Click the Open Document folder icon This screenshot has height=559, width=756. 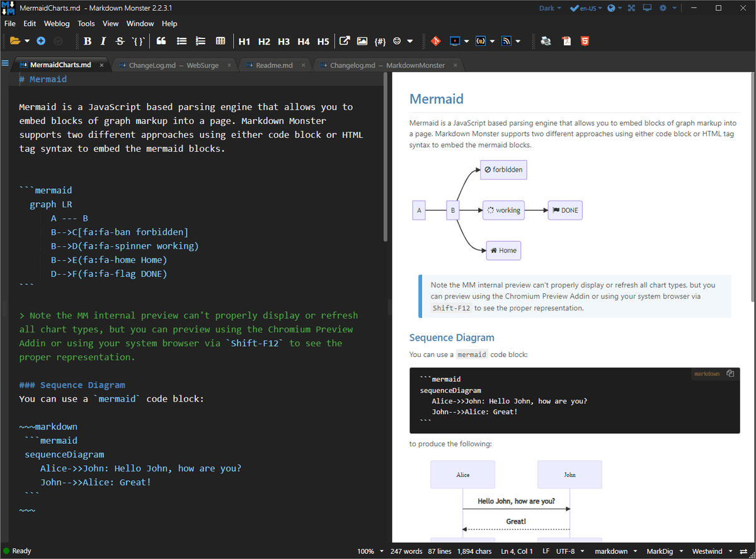(x=15, y=41)
